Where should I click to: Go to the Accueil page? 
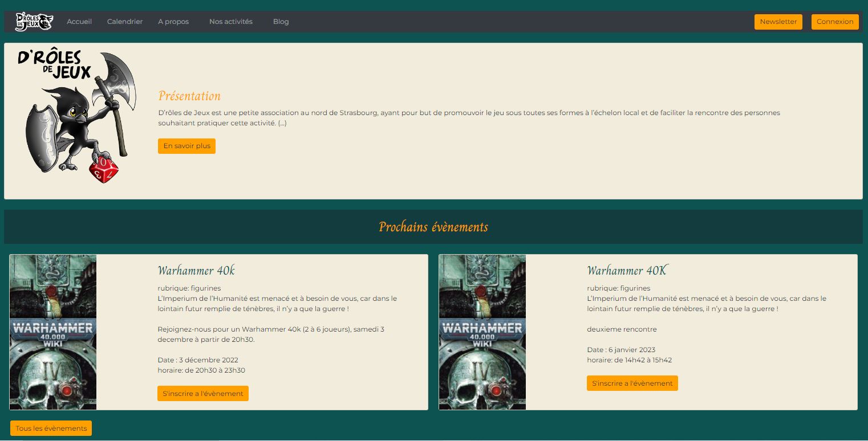coord(79,22)
